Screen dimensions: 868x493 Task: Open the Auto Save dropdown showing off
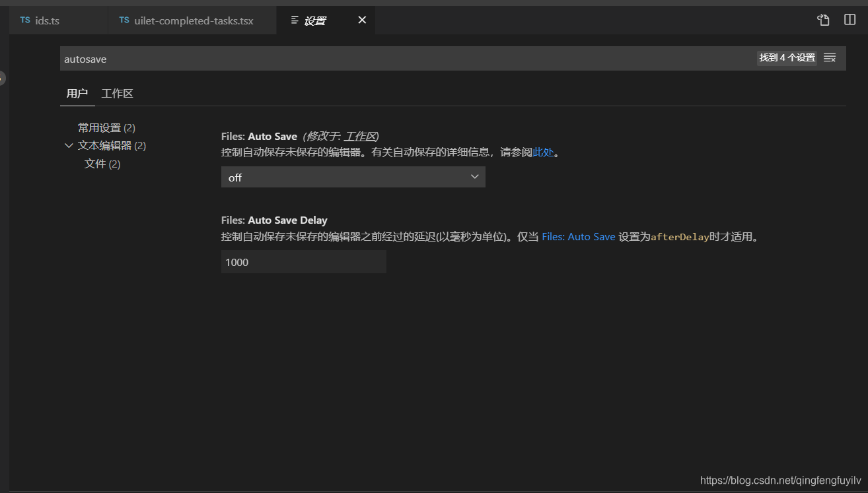[353, 177]
